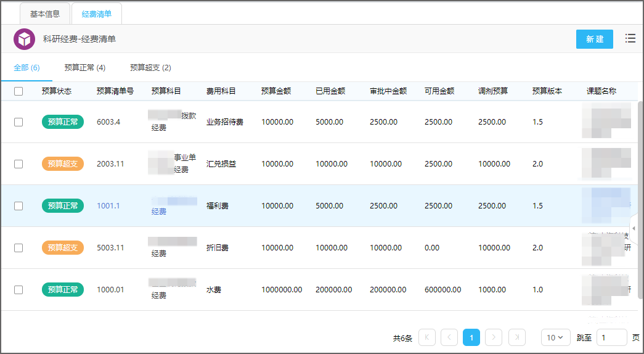The height and width of the screenshot is (354, 644).
Task: Switch to the 基本信息 tab
Action: coord(45,14)
